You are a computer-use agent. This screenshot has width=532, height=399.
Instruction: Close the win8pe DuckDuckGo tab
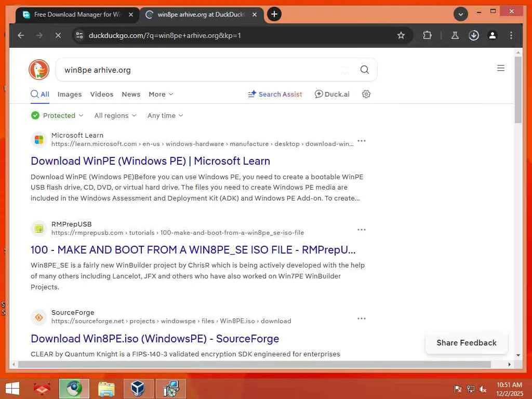pyautogui.click(x=255, y=15)
